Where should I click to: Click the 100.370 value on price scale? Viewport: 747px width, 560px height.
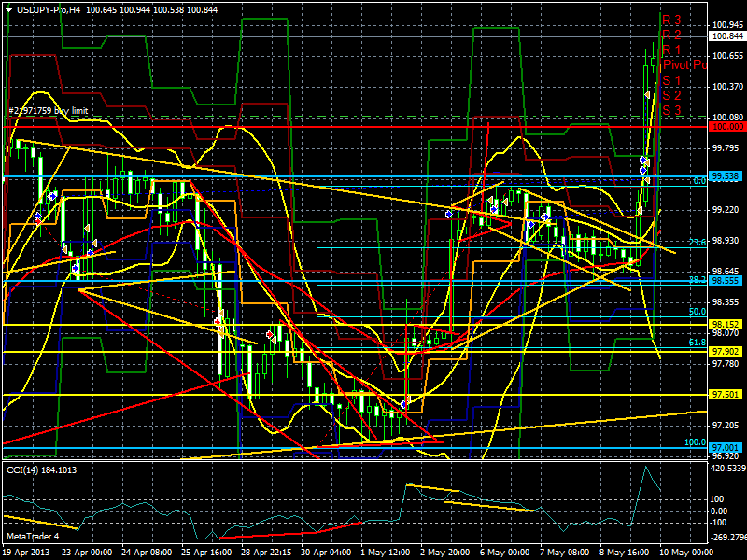click(x=727, y=86)
